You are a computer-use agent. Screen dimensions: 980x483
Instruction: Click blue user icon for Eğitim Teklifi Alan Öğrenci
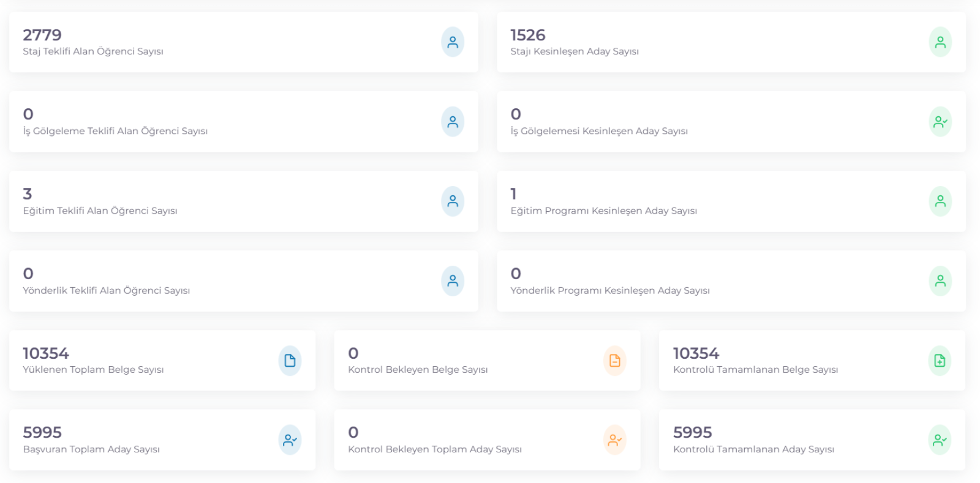pos(453,201)
